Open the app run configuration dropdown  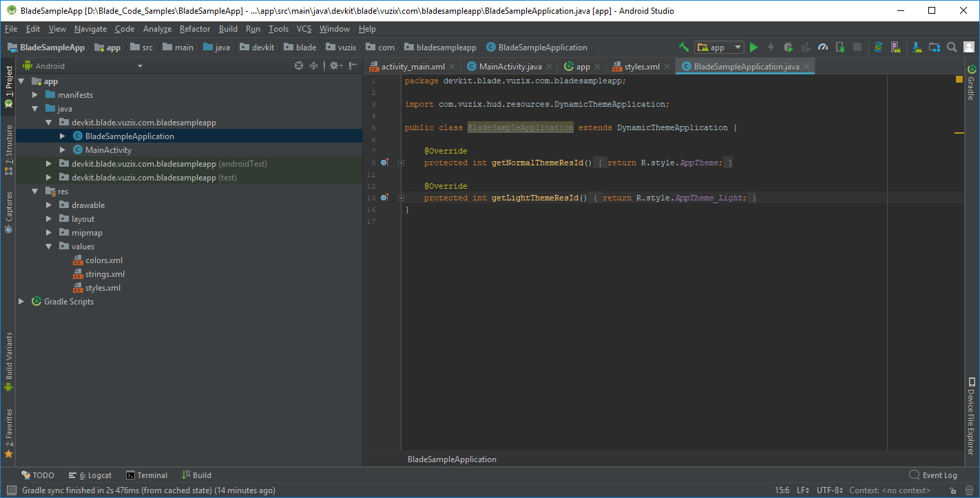[x=719, y=47]
